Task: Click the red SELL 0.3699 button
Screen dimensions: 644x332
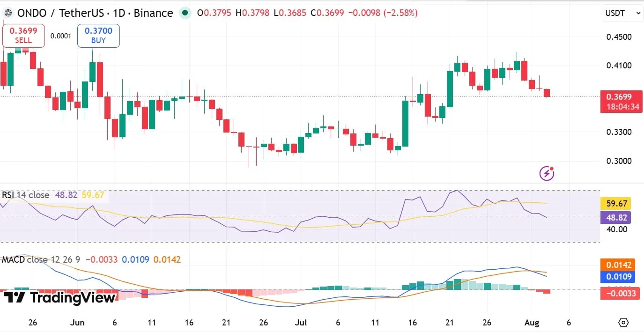Action: [x=23, y=36]
